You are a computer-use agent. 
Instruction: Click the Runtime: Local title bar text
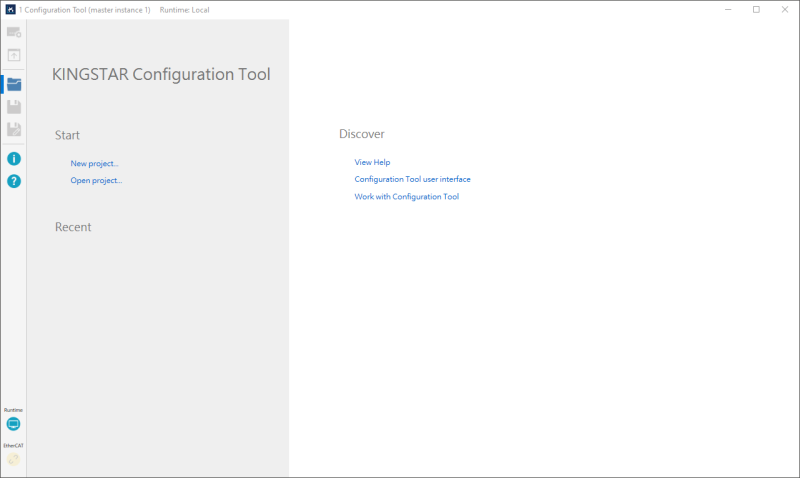(184, 10)
